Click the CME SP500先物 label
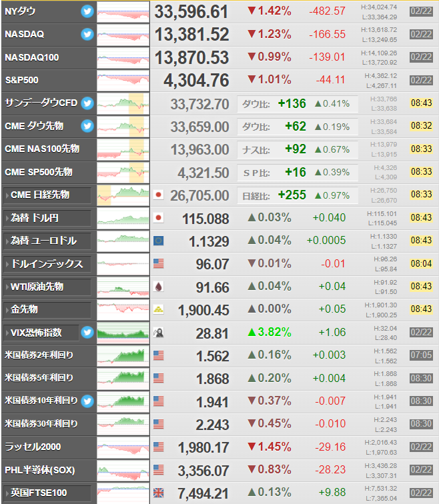Image resolution: width=439 pixels, height=504 pixels. pyautogui.click(x=38, y=172)
